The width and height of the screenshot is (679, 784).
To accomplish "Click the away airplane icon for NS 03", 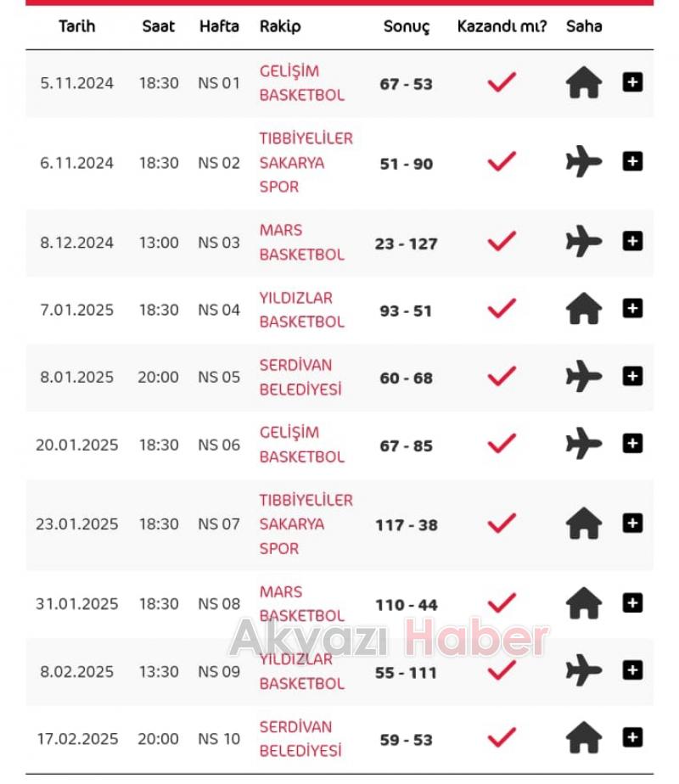I will click(584, 243).
